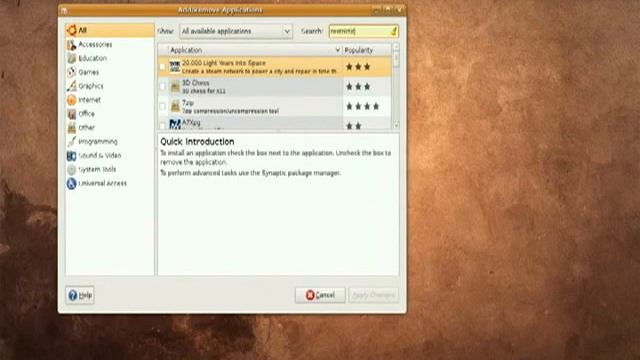The image size is (640, 360).
Task: Select the All category icon
Action: coord(72,30)
